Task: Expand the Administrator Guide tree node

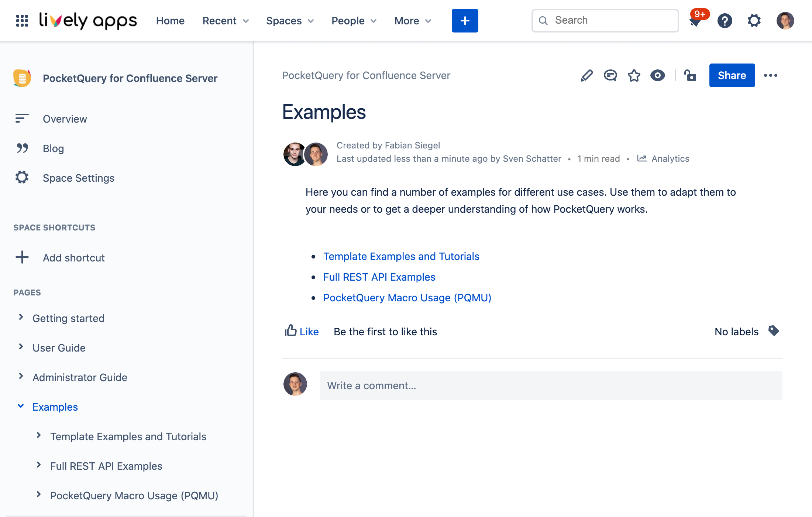Action: pyautogui.click(x=21, y=376)
